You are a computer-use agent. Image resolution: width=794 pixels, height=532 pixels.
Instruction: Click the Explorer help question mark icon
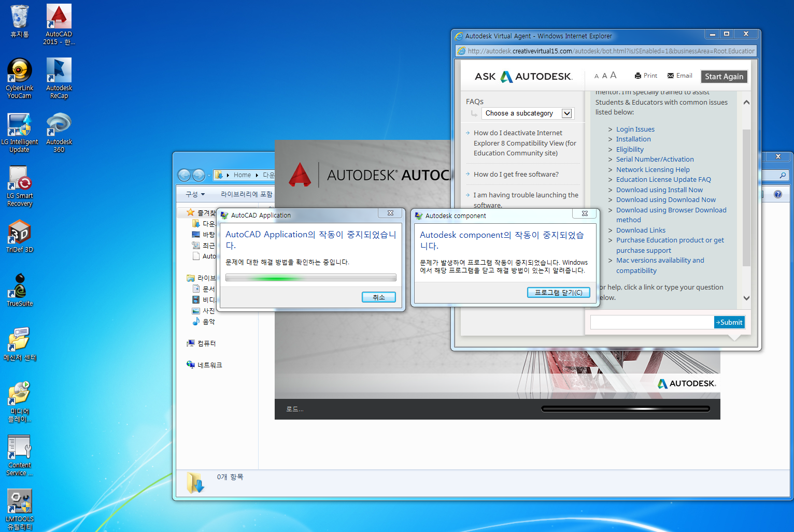[778, 194]
